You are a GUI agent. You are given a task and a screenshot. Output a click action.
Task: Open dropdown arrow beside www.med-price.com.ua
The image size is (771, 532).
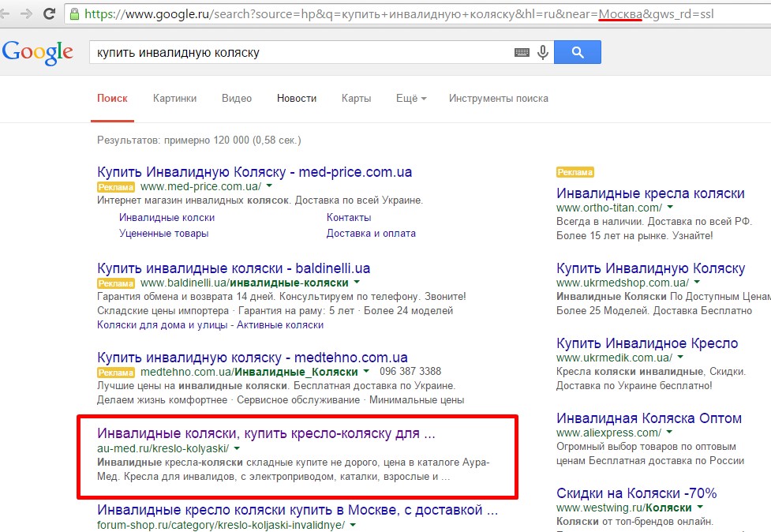click(x=269, y=186)
